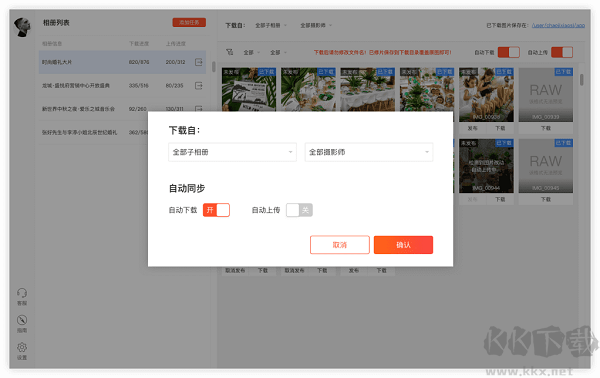Open the IMG_00938 children photo thumbnail
The image size is (600, 378).
click(x=486, y=95)
